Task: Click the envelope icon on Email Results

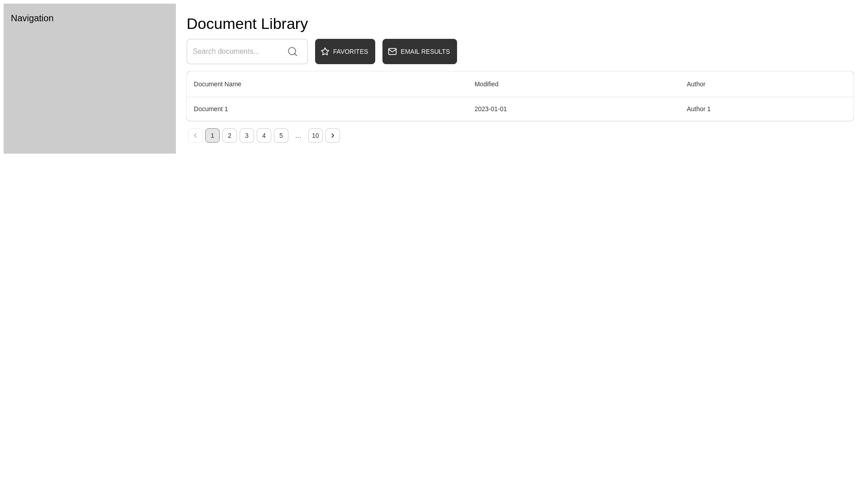Action: 392,52
